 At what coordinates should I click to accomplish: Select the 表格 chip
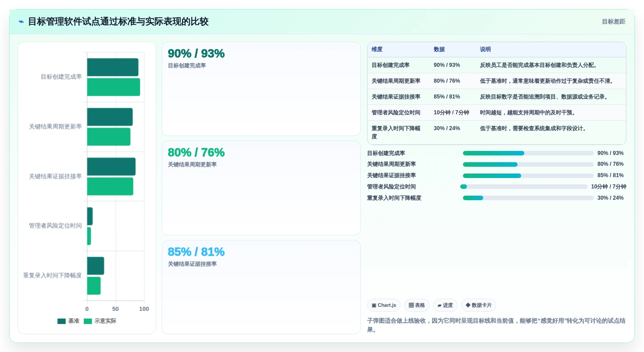click(417, 305)
